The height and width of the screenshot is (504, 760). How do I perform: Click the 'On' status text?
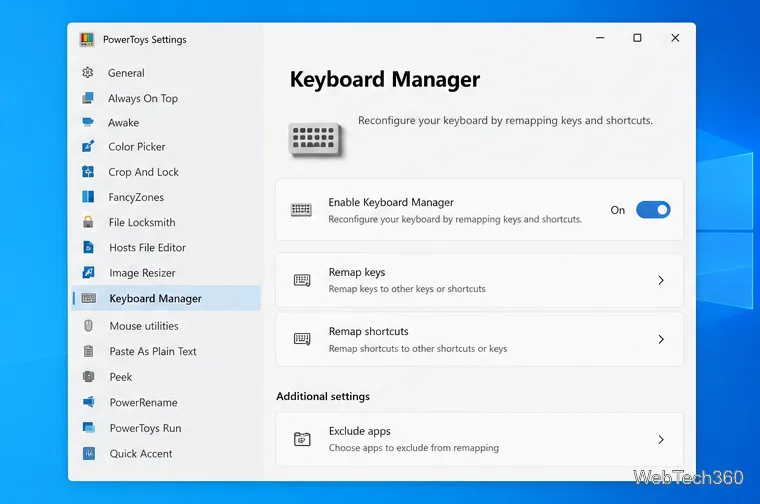[618, 210]
